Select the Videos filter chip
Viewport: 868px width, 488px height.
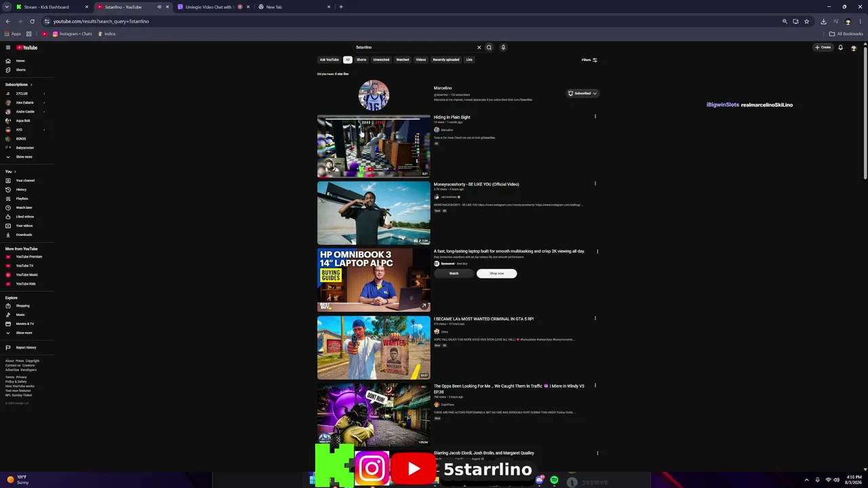click(421, 60)
